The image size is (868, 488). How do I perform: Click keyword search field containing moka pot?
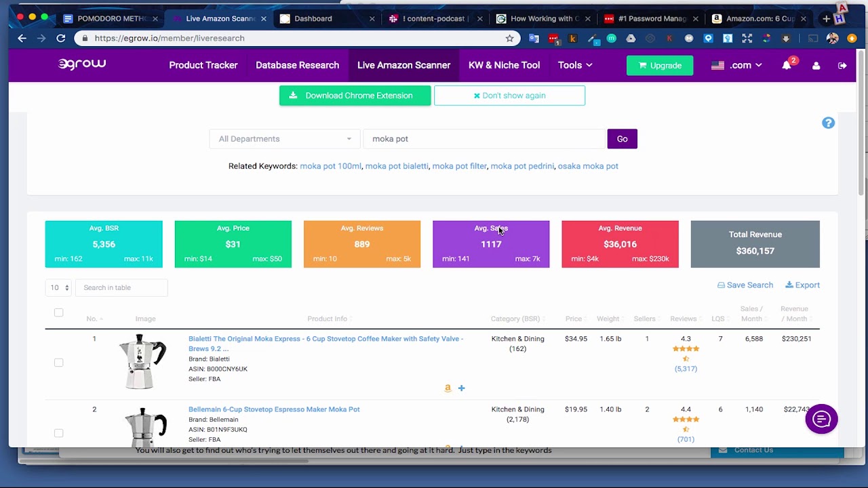point(484,139)
